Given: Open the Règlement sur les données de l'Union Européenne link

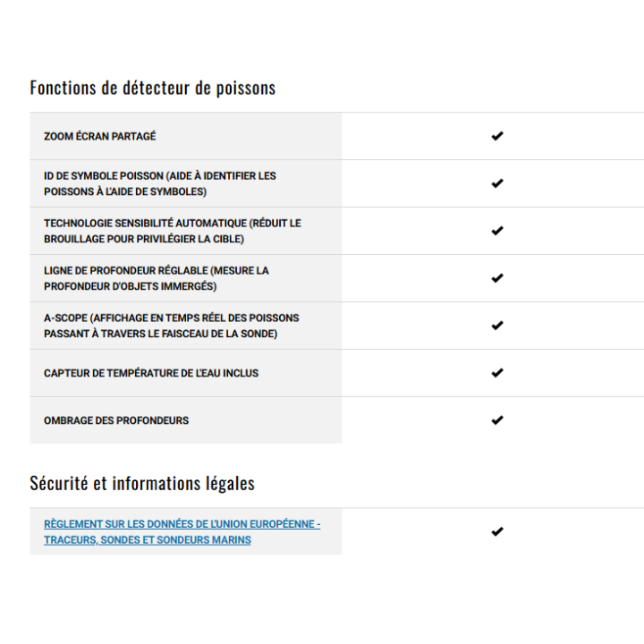Looking at the screenshot, I should [x=182, y=524].
